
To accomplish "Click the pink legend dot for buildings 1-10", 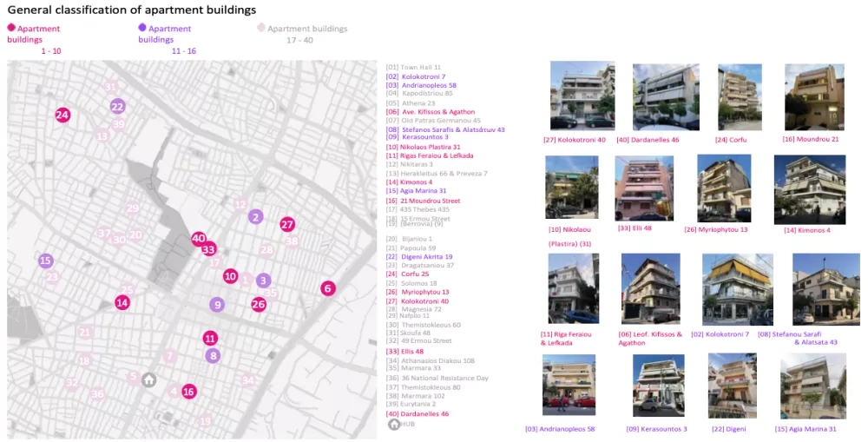I will pyautogui.click(x=11, y=28).
